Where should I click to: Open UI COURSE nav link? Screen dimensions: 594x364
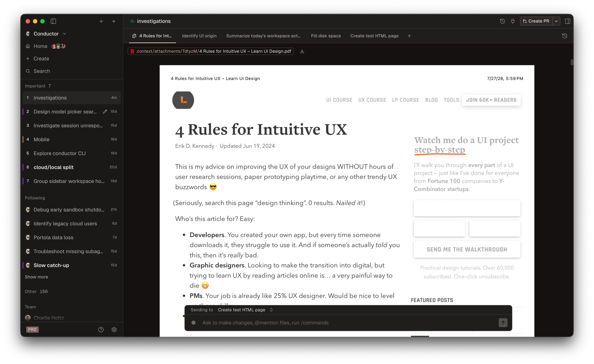pos(339,100)
